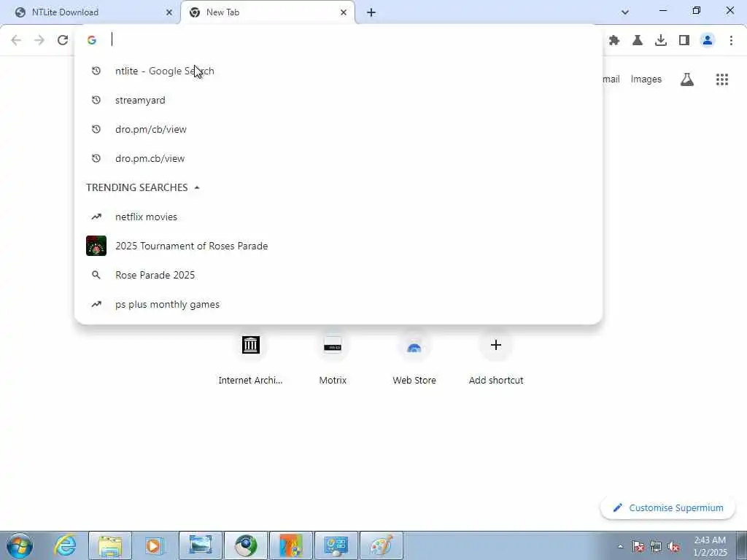Open the tab search dropdown chevron

(625, 12)
